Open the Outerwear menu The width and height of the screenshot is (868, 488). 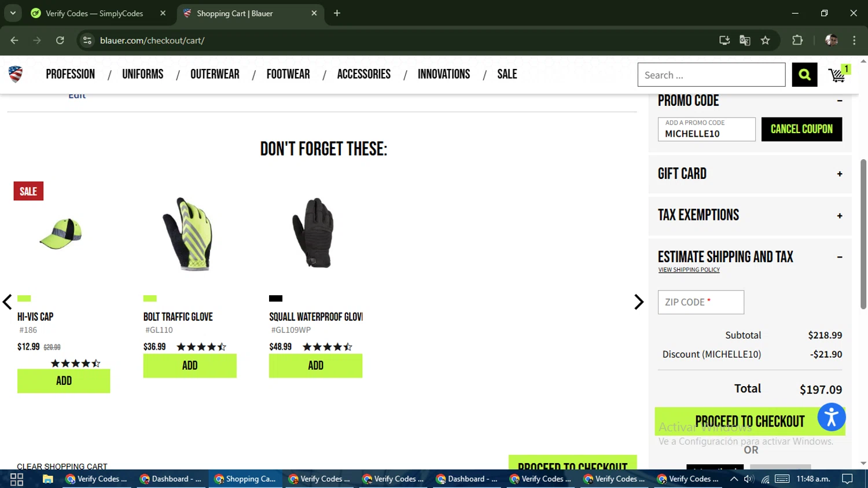coord(215,74)
